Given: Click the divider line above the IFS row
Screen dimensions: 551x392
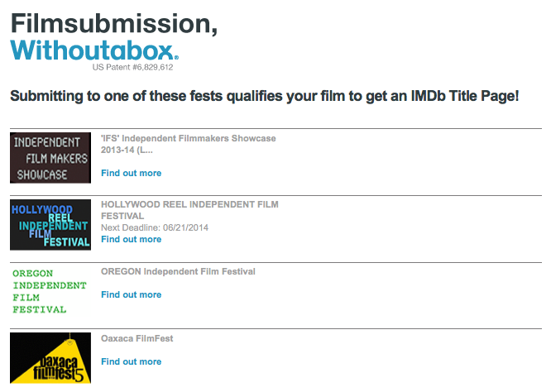Looking at the screenshot, I should tap(275, 128).
